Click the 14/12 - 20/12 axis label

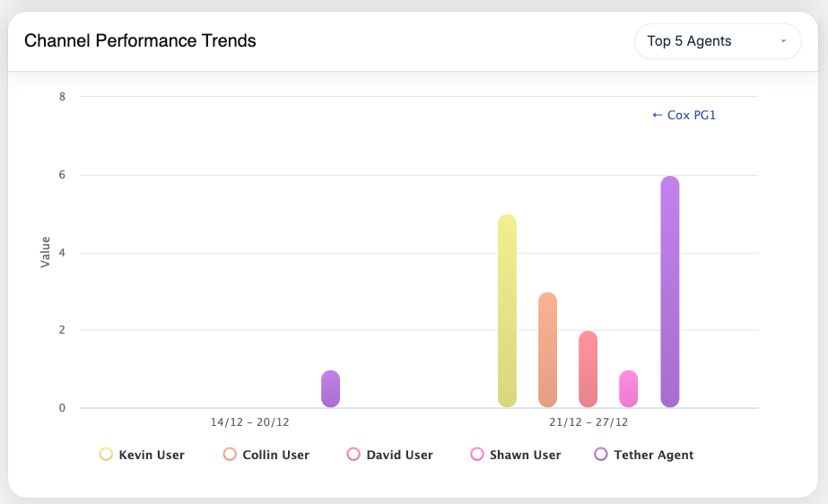249,421
